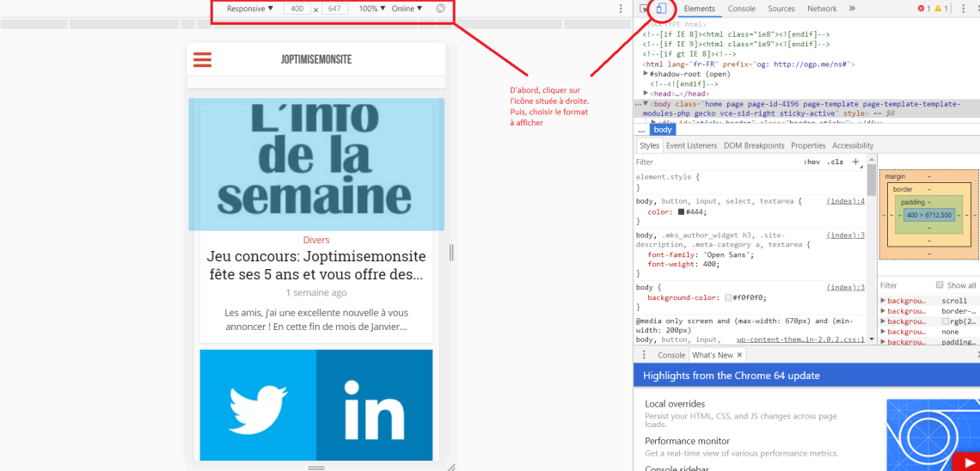Click the rotate screen orientation icon
Screen dimensions: 980x471
(440, 9)
